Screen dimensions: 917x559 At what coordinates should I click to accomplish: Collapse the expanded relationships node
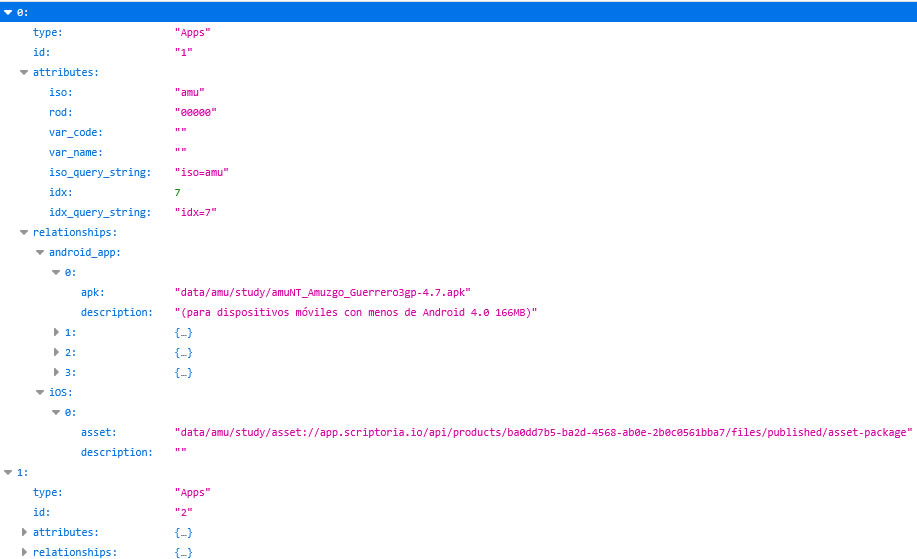(x=25, y=232)
